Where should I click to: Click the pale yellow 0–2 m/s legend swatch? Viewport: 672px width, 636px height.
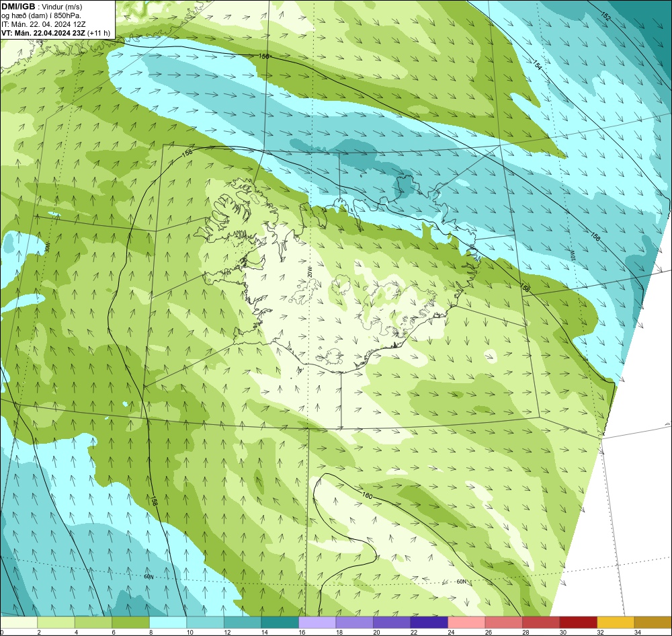pyautogui.click(x=19, y=622)
